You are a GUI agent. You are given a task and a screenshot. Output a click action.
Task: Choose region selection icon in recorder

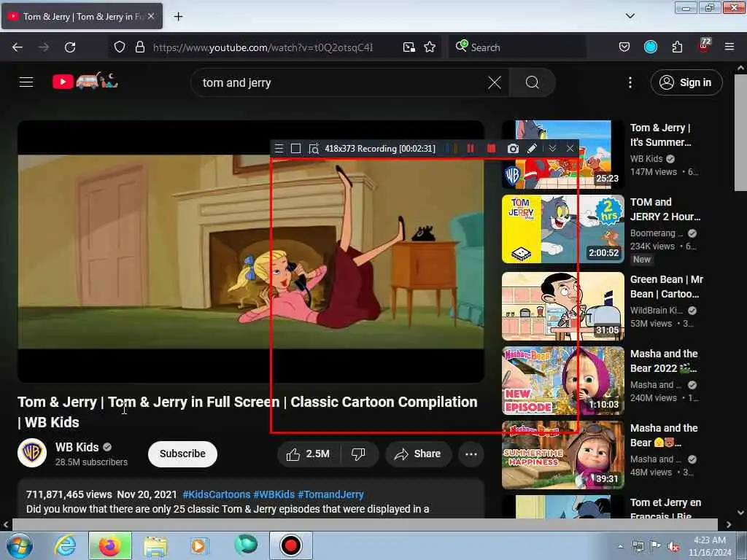pyautogui.click(x=314, y=149)
